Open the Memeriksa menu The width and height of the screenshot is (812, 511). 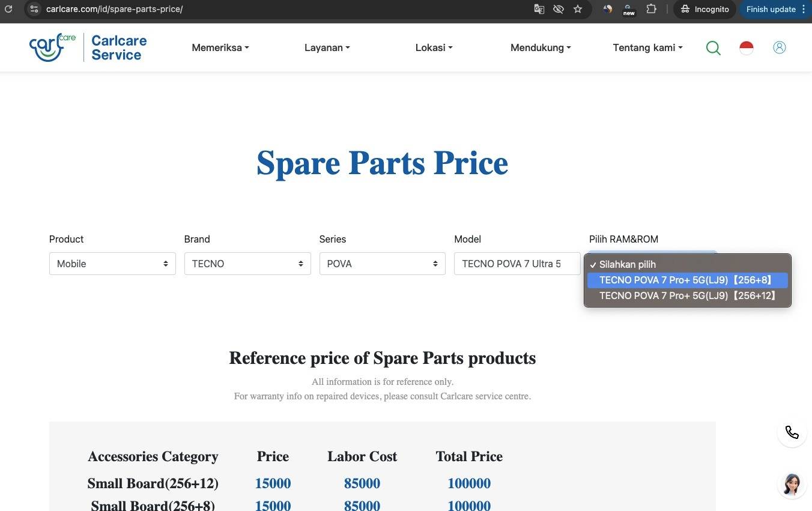[x=220, y=47]
